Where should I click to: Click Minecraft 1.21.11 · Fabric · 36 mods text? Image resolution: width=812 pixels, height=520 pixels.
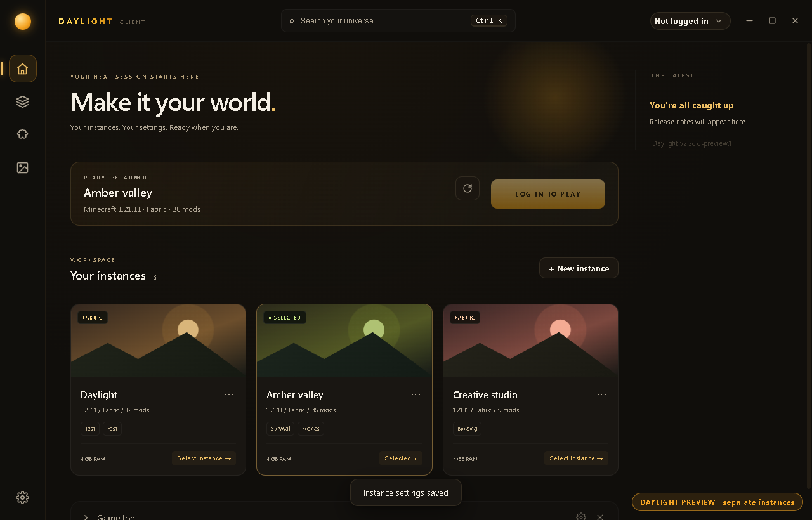click(142, 209)
